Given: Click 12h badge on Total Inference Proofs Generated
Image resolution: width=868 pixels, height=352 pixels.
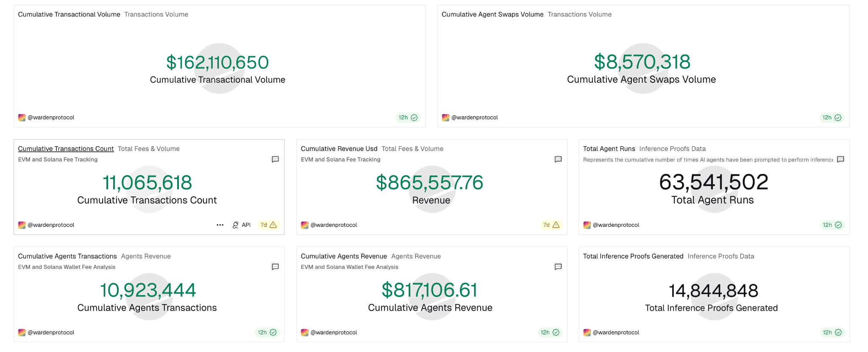Looking at the screenshot, I should tap(832, 332).
